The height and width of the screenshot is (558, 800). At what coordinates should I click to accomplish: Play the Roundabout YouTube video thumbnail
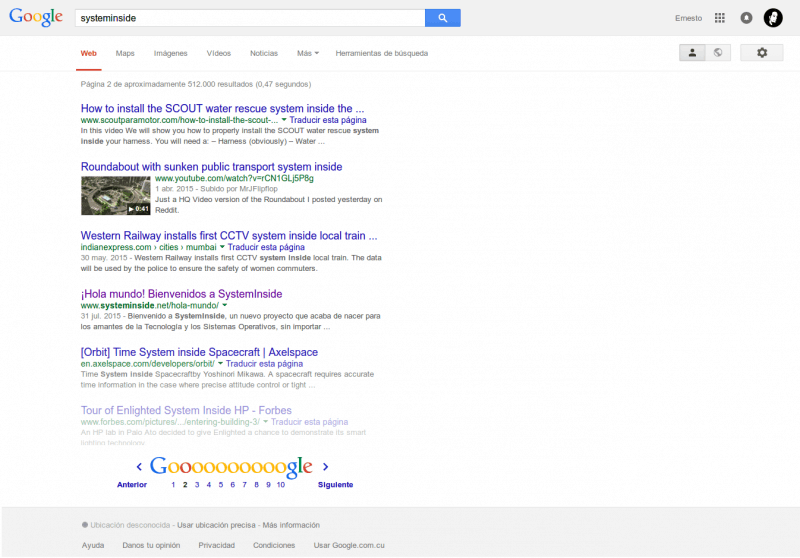pyautogui.click(x=116, y=195)
